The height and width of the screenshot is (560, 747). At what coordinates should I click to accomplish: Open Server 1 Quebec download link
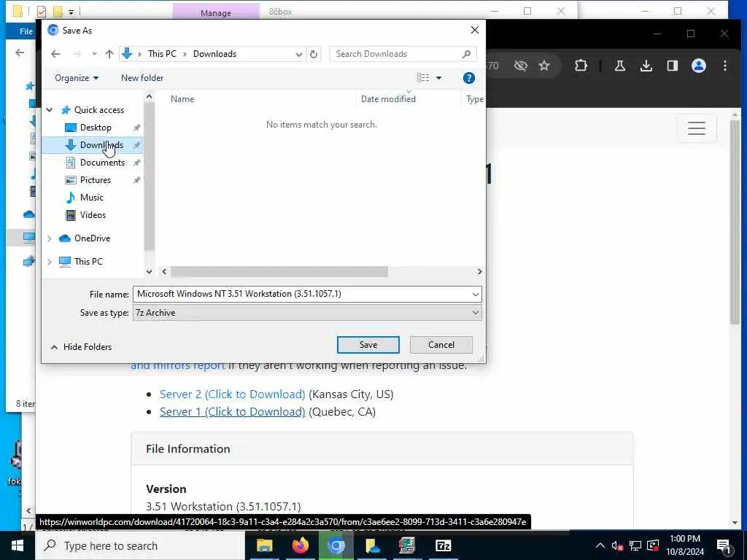pyautogui.click(x=232, y=412)
